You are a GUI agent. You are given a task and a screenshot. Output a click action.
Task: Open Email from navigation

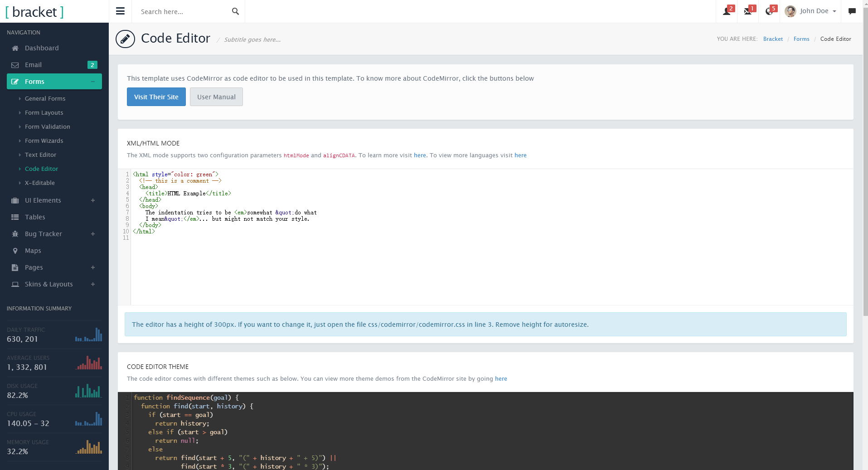[54, 65]
